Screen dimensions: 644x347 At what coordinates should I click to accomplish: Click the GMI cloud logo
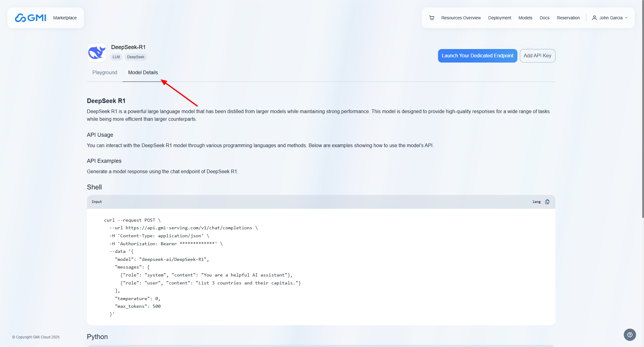31,18
